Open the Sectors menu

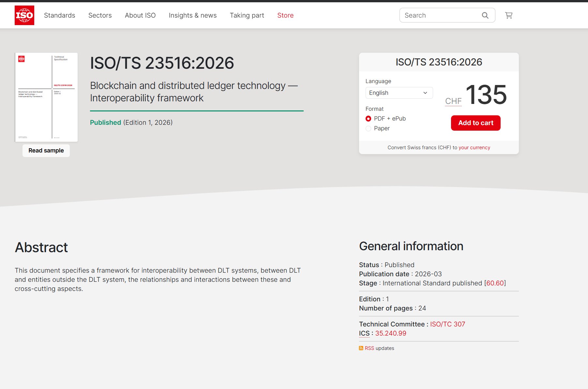click(x=100, y=15)
